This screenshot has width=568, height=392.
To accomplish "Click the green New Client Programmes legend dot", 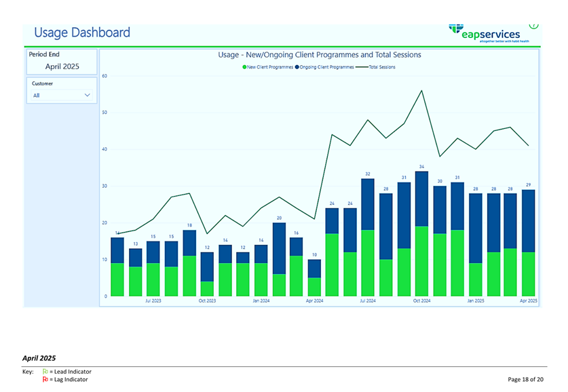I will pyautogui.click(x=244, y=67).
